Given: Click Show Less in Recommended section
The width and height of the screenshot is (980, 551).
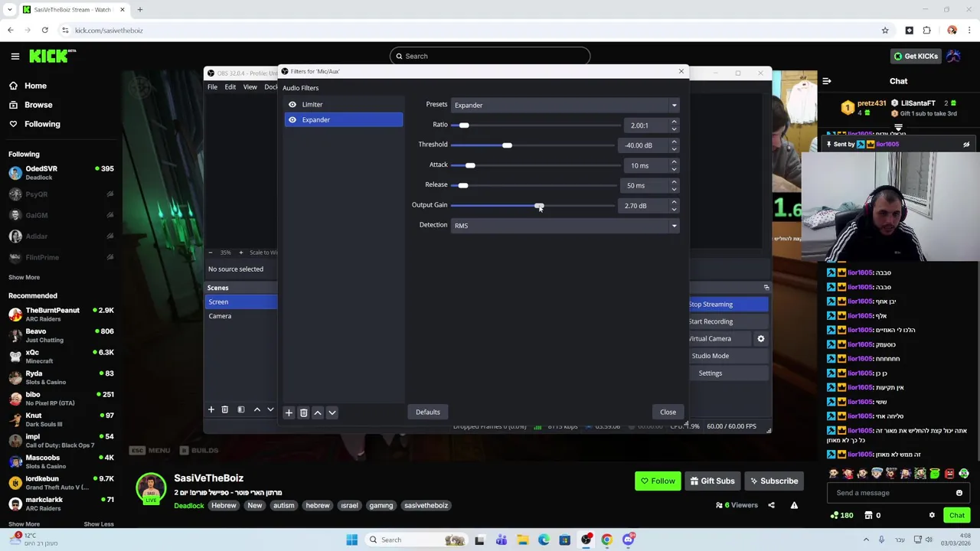Looking at the screenshot, I should (98, 524).
